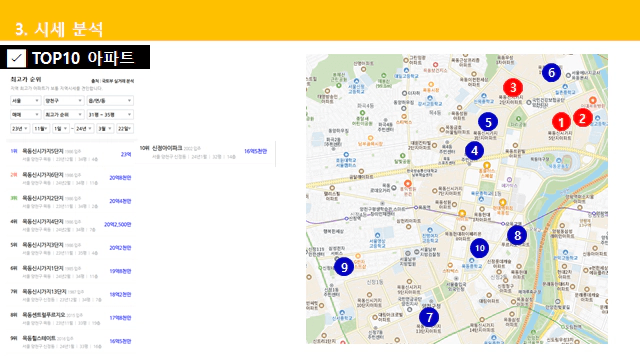640x360 pixels.
Task: Select rank 4 목동신시가지4단지 row
Action: [71, 224]
